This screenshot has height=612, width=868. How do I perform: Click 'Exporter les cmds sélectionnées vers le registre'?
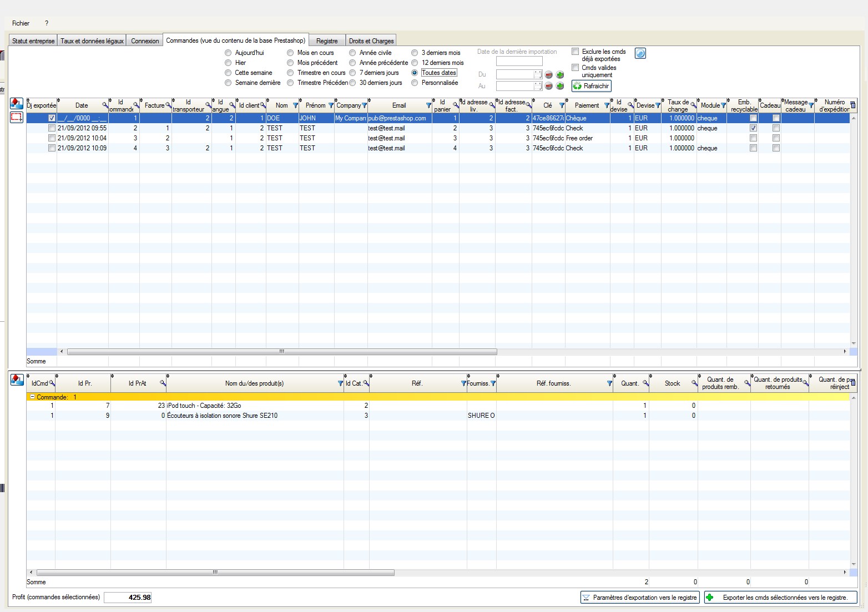[x=780, y=598]
